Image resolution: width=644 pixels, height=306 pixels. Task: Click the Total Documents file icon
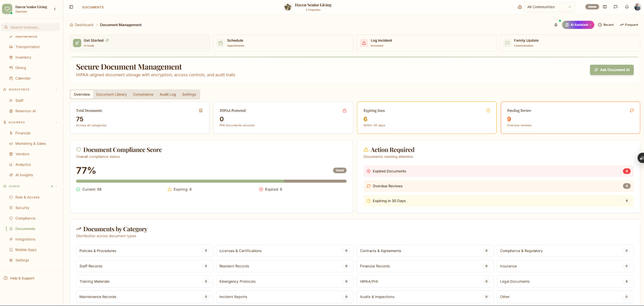(x=201, y=111)
